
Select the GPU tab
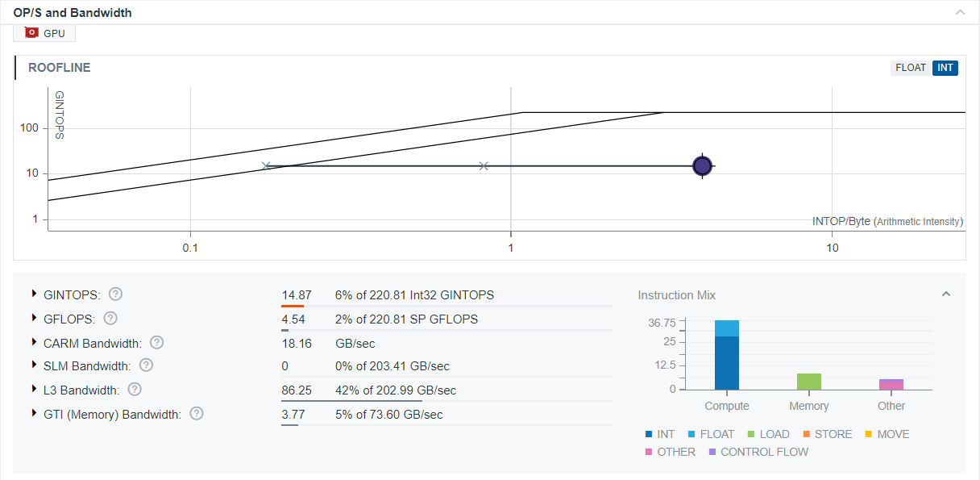point(45,33)
